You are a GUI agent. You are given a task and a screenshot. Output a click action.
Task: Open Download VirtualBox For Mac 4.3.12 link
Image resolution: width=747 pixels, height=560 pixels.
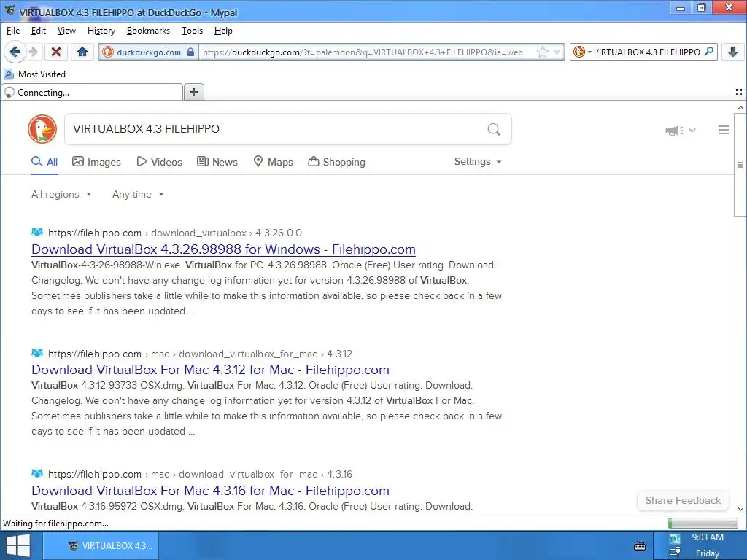211,370
